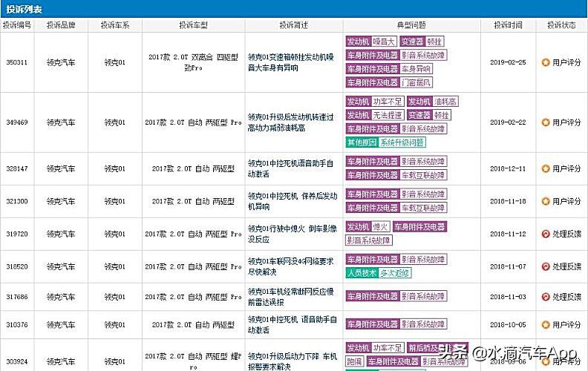Select complaint number 328147
The height and width of the screenshot is (371, 588).
pyautogui.click(x=17, y=168)
